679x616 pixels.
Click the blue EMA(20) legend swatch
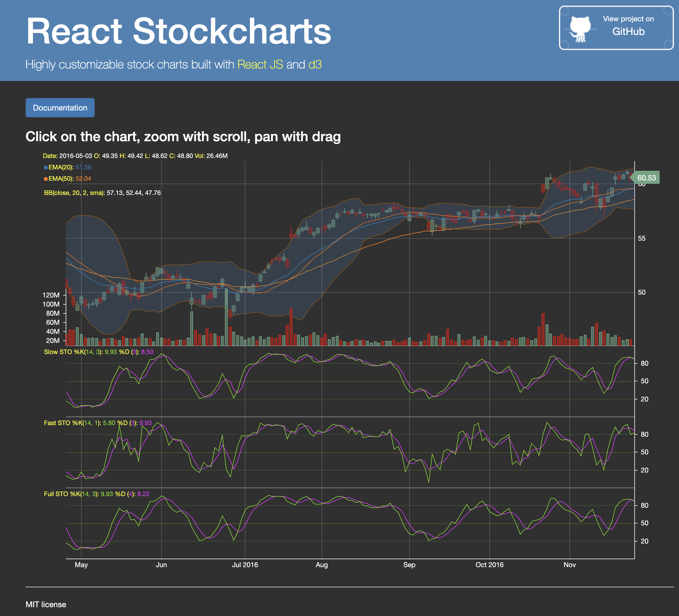pos(45,167)
